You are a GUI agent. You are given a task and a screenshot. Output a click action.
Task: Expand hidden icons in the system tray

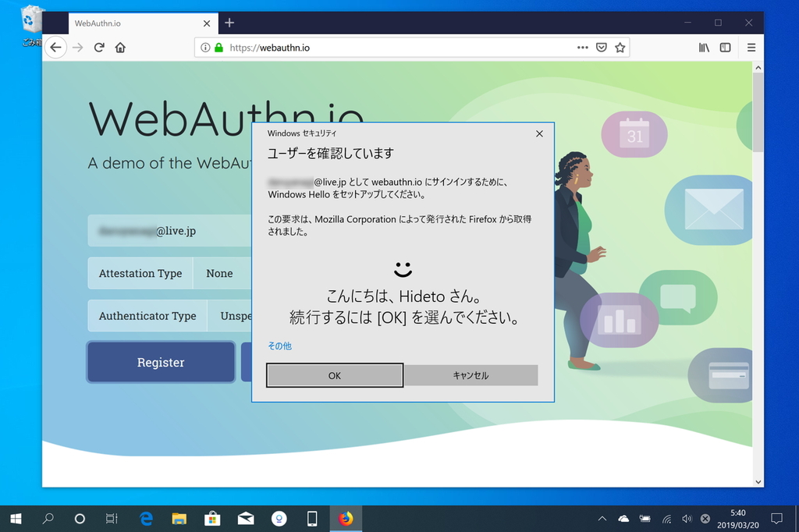point(602,518)
